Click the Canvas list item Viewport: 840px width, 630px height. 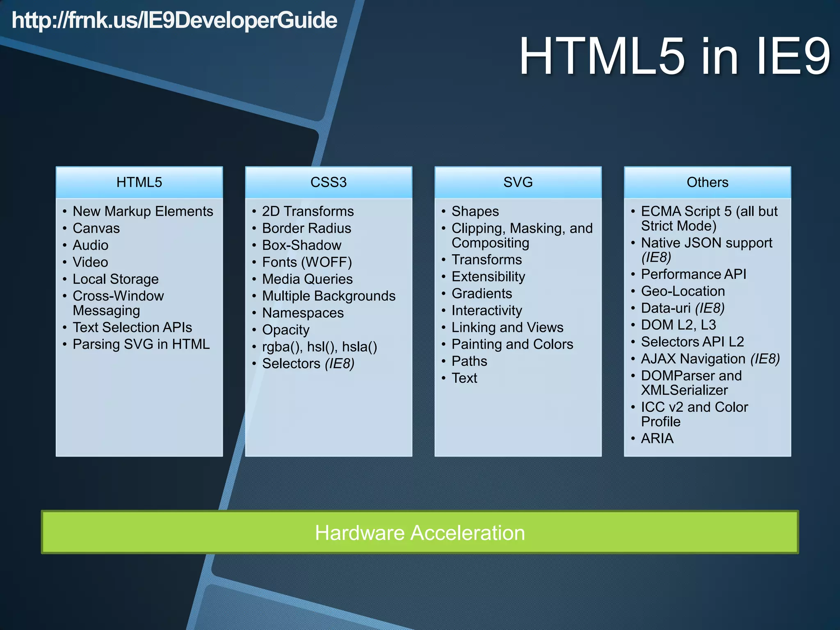click(96, 228)
